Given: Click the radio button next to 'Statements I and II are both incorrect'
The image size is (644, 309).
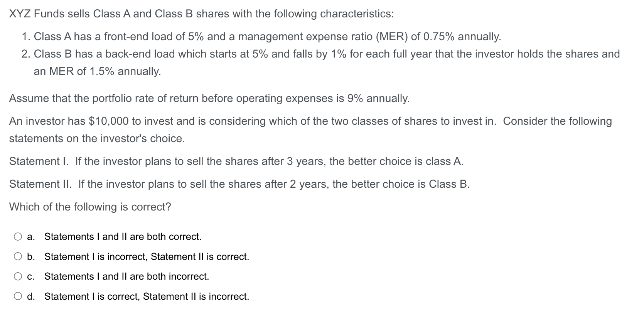Looking at the screenshot, I should point(18,276).
